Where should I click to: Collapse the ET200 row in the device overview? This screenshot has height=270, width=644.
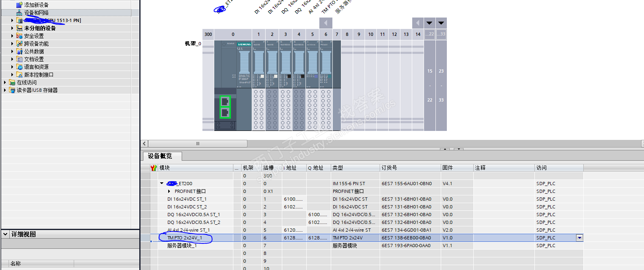162,184
